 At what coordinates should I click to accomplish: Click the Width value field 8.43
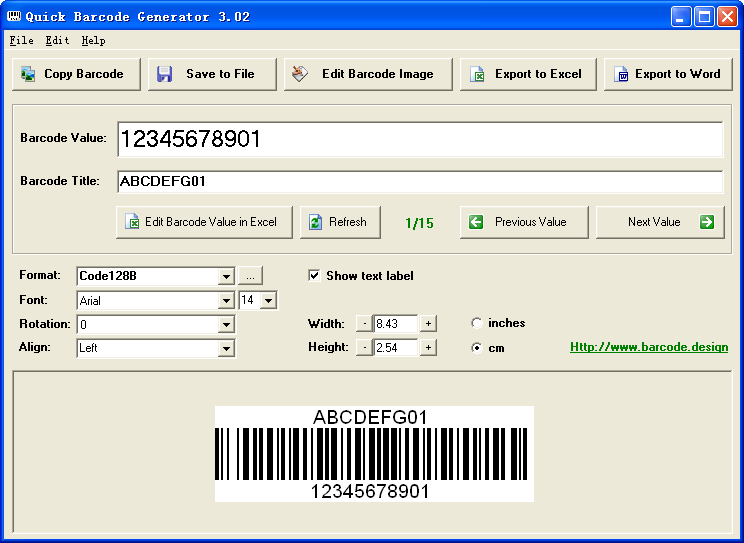[396, 324]
